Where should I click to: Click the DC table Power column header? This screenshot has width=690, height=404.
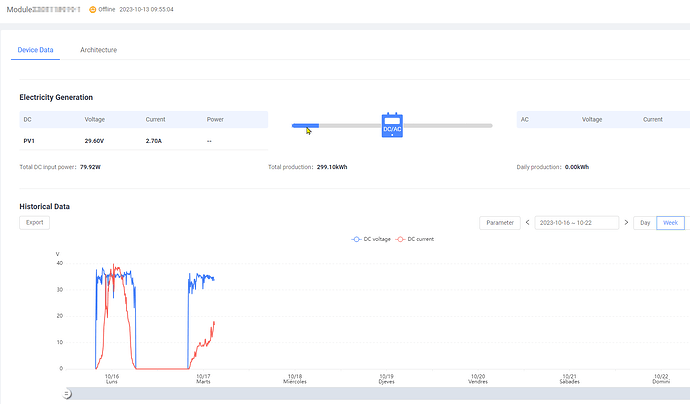(215, 119)
